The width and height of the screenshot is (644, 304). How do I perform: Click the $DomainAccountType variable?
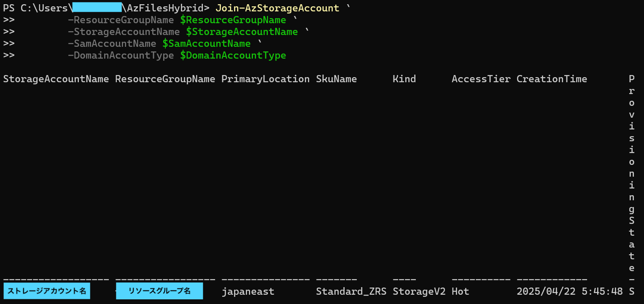(x=233, y=55)
